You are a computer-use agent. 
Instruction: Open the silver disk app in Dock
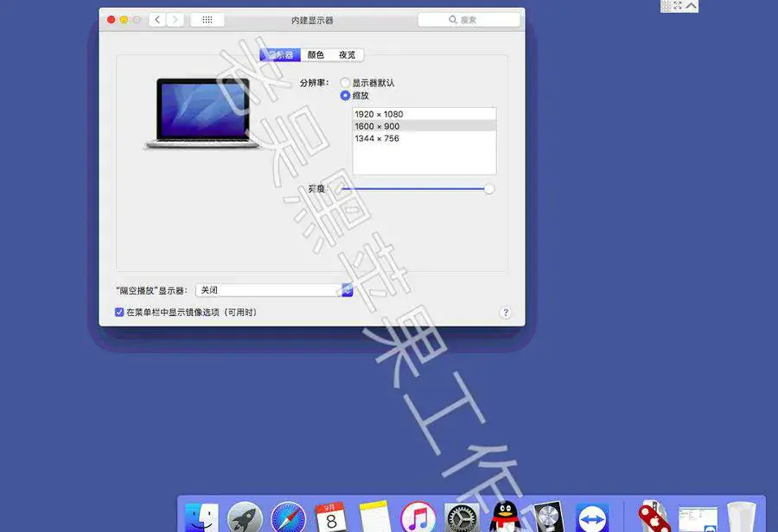tap(548, 517)
